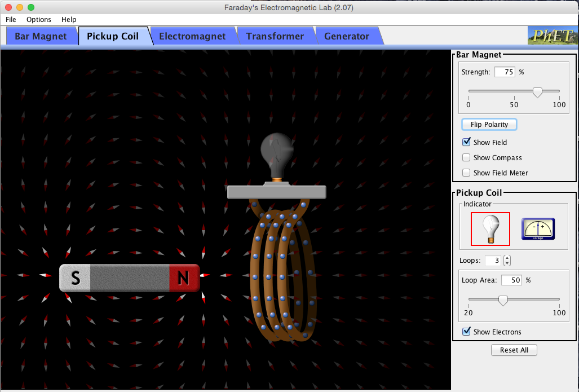Image resolution: width=579 pixels, height=392 pixels.
Task: Click the light bulb above the coil
Action: [x=277, y=157]
